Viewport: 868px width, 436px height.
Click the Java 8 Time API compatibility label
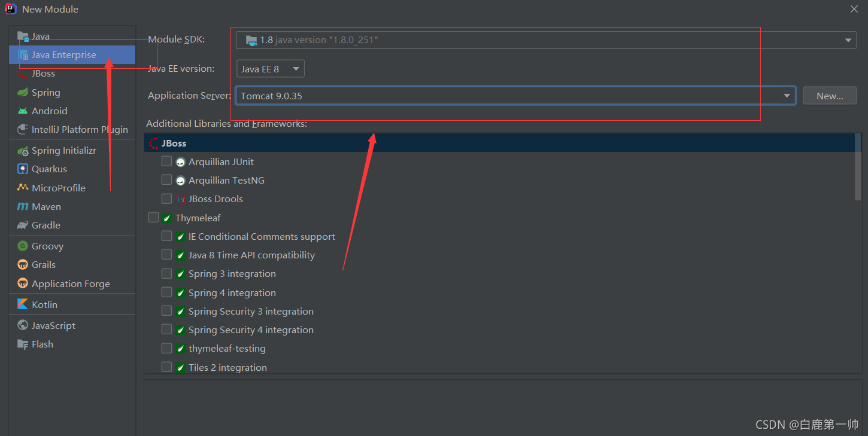click(251, 255)
